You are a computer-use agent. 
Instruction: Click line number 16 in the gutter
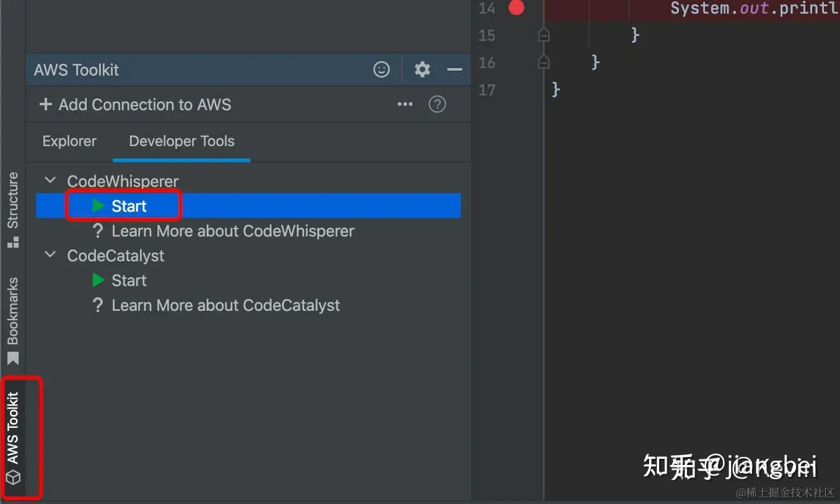[x=488, y=63]
